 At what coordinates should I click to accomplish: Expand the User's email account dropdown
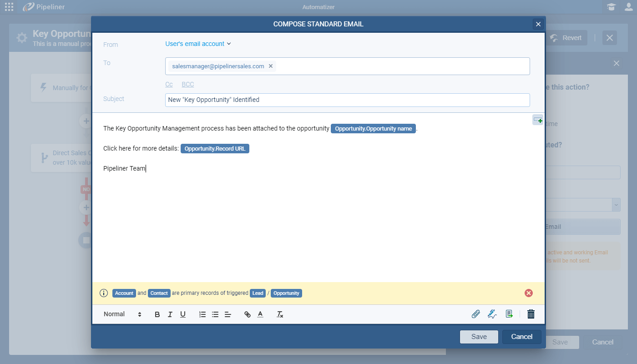[198, 44]
